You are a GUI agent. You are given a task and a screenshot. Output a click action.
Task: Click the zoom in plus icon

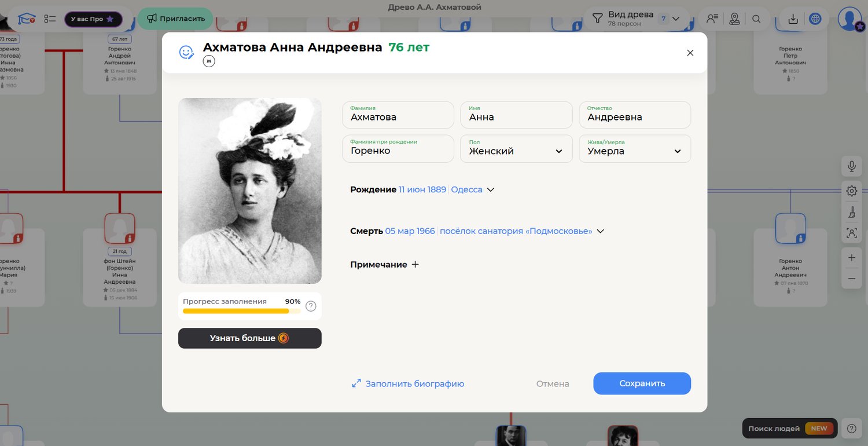pos(851,258)
